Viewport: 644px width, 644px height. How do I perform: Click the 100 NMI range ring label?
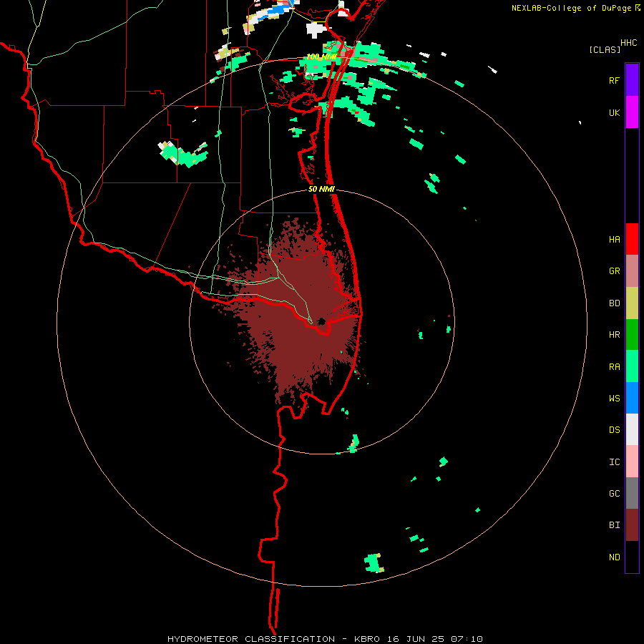pos(321,57)
